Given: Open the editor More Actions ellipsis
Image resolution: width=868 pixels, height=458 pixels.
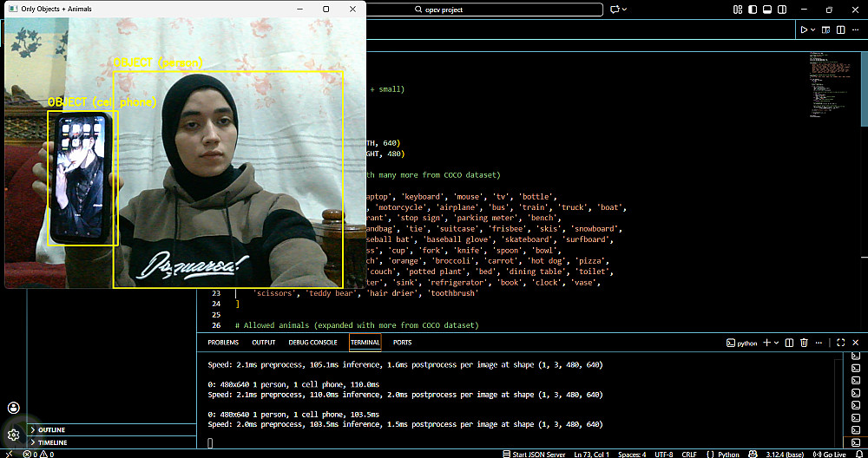Looking at the screenshot, I should 855,29.
